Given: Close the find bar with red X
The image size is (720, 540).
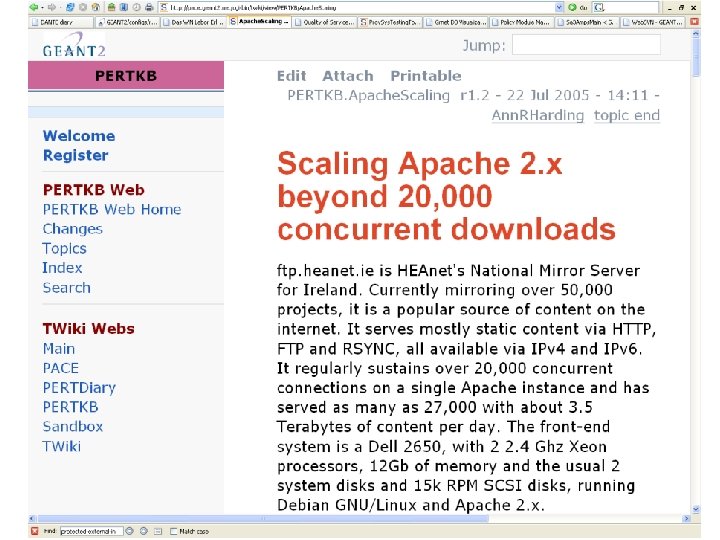Looking at the screenshot, I should [34, 531].
